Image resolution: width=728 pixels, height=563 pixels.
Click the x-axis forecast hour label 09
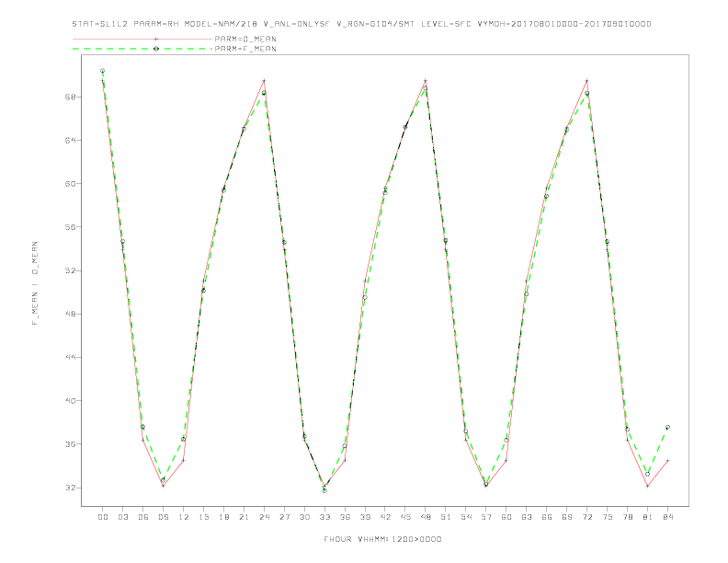[164, 517]
